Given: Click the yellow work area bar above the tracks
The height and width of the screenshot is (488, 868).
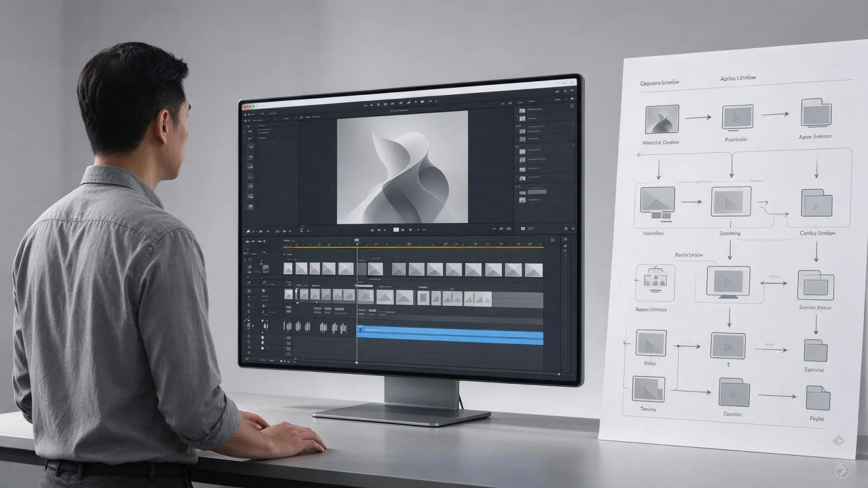Looking at the screenshot, I should [413, 247].
